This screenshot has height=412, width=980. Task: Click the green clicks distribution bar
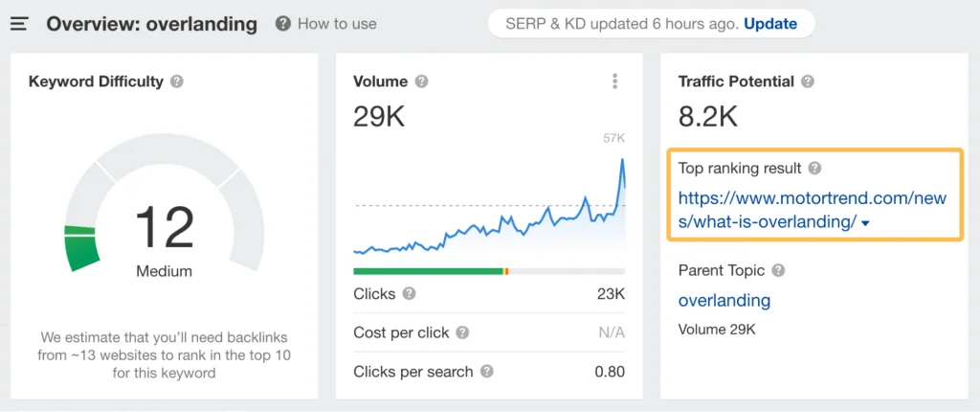click(x=428, y=271)
